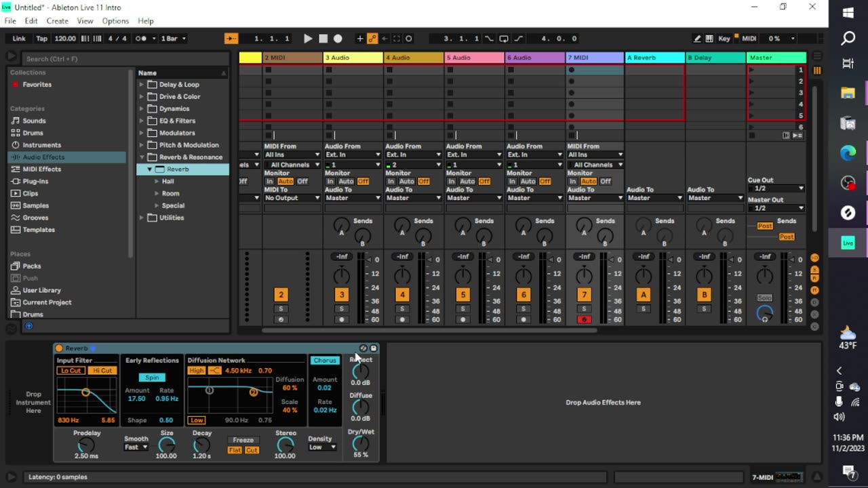Image resolution: width=868 pixels, height=488 pixels.
Task: Click the Key map mode button
Action: pos(724,39)
